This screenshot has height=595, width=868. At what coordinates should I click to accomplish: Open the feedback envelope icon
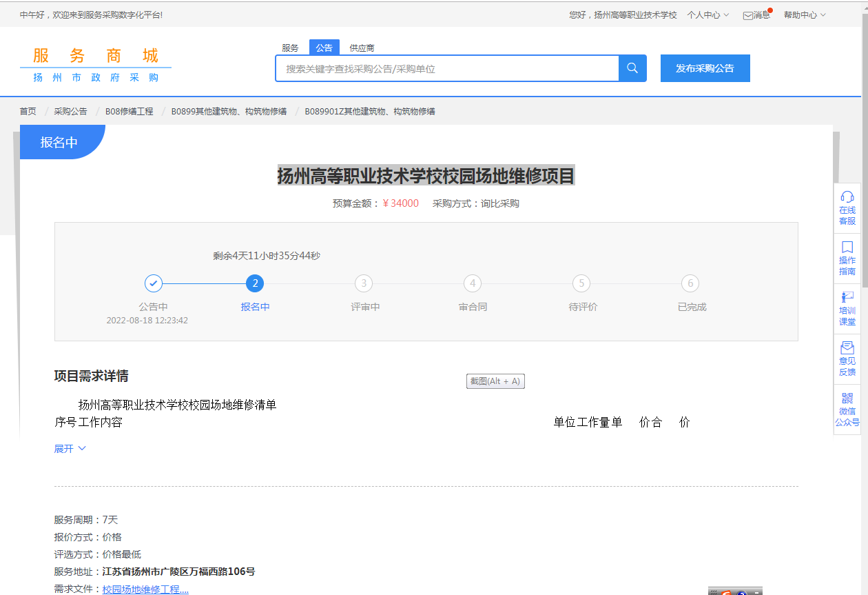click(x=847, y=348)
